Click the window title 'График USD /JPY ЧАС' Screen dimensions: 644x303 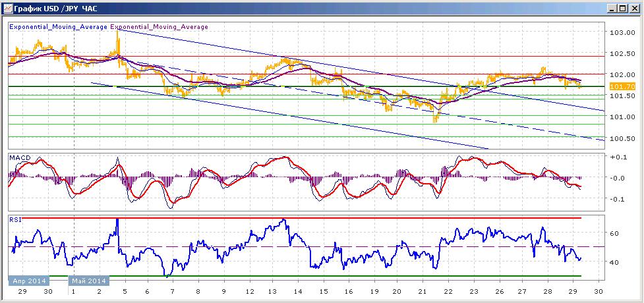(55, 8)
